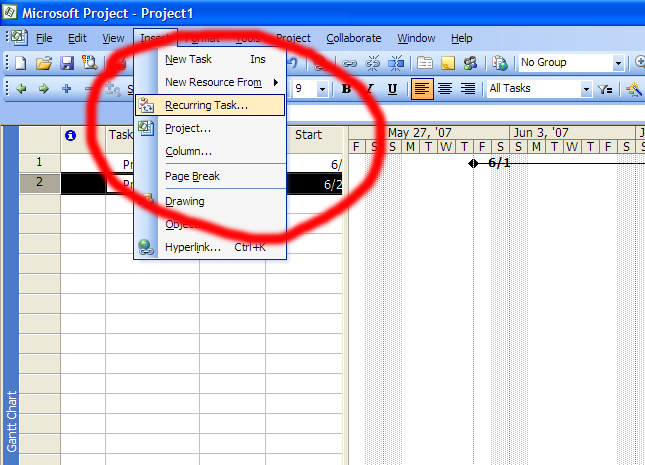Screen dimensions: 645x465
Task: Click the 6/1 milestone diamond marker
Action: tap(473, 163)
